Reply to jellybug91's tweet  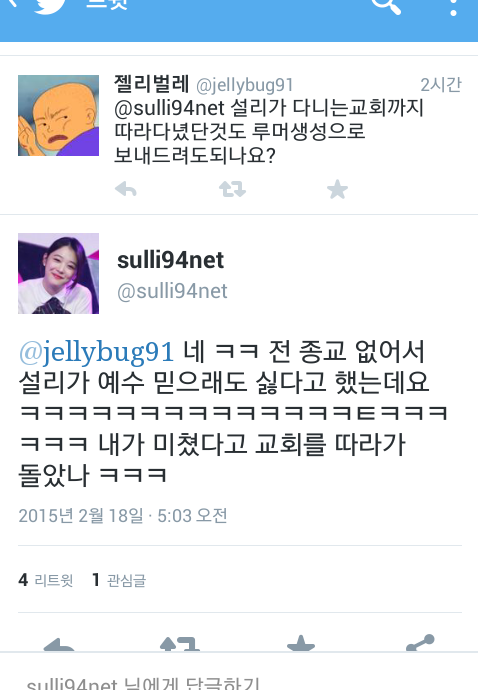click(x=126, y=190)
